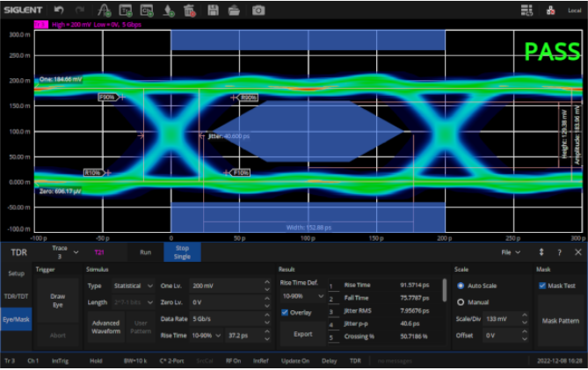Open the Setup tab
Viewport: 588px width, 370px height.
(16, 273)
